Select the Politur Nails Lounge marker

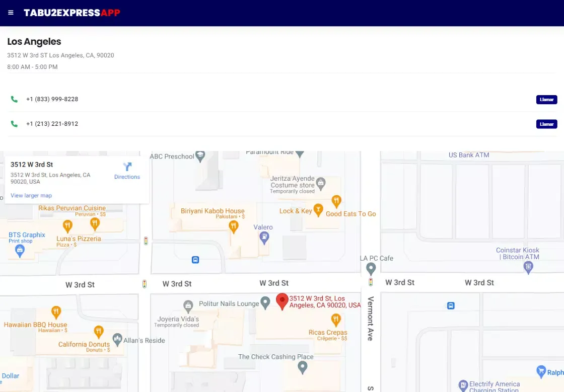(x=265, y=303)
